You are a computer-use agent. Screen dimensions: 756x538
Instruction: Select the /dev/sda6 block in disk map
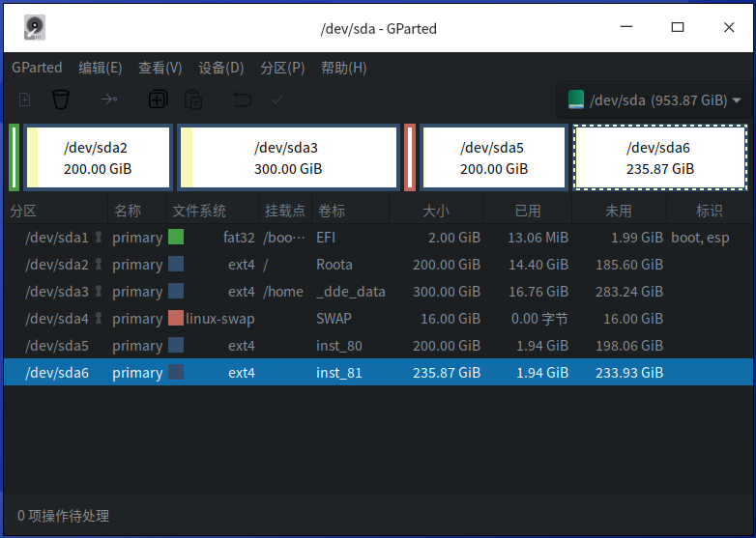(660, 157)
